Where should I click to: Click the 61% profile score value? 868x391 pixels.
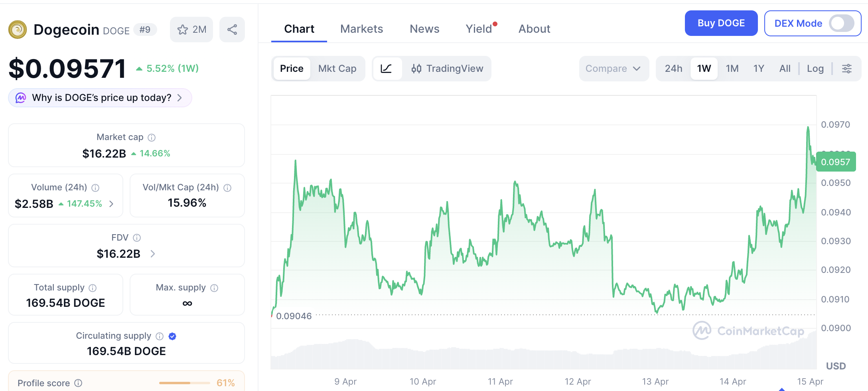[x=225, y=383]
